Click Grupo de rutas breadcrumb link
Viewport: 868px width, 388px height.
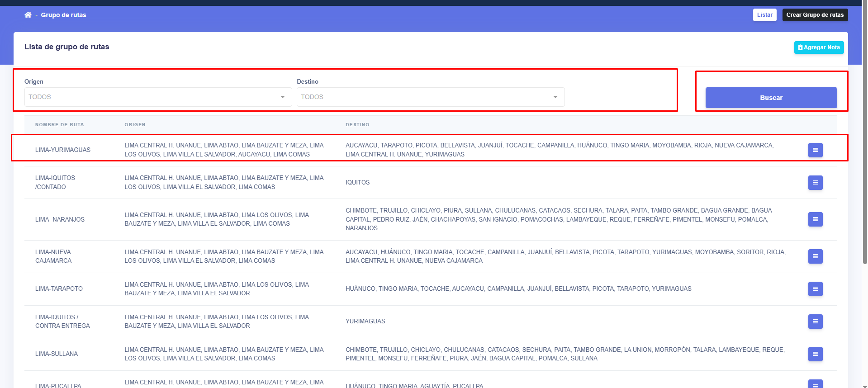point(63,15)
